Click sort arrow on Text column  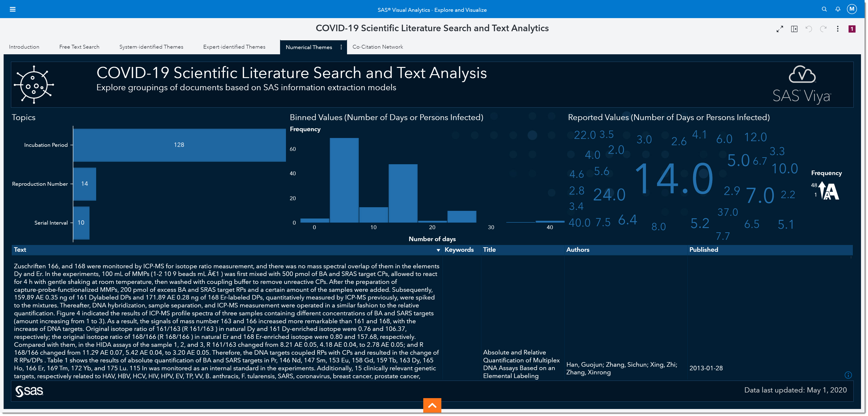click(438, 250)
